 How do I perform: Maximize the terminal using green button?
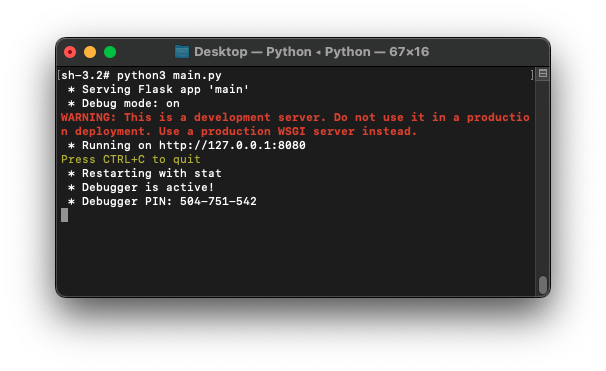point(110,52)
